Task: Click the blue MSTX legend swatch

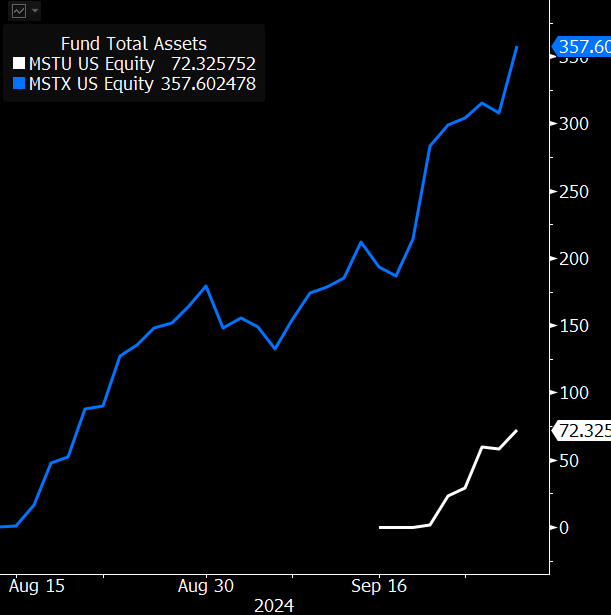Action: (19, 83)
